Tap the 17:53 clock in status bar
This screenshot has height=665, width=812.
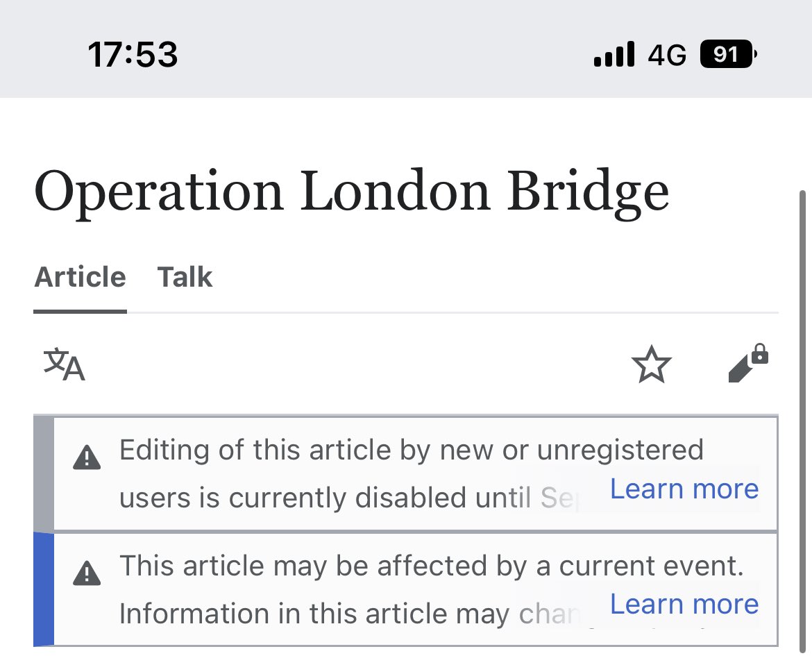tap(133, 54)
